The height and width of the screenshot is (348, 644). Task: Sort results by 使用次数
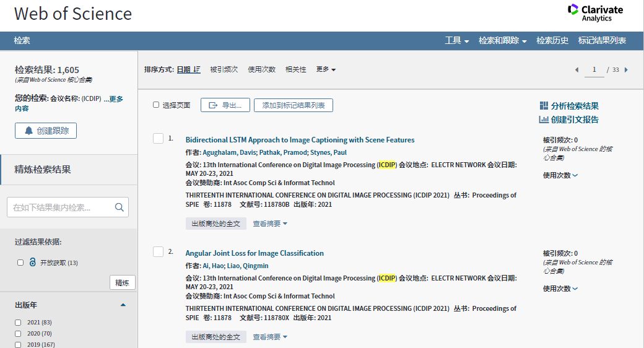click(261, 69)
